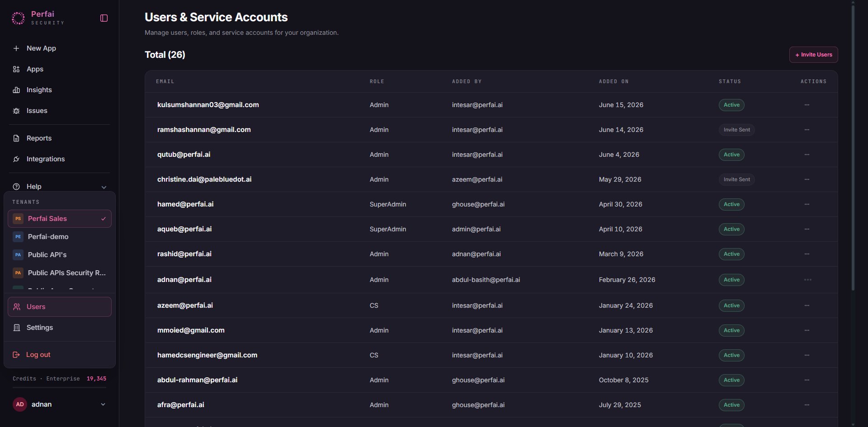Click the Apps grid icon
This screenshot has width=868, height=427.
[16, 69]
